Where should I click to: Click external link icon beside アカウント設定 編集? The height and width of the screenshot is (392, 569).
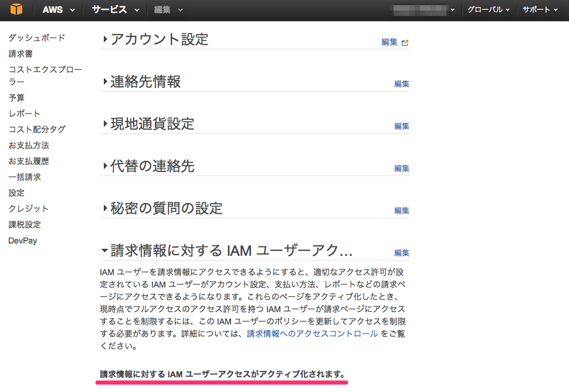[x=405, y=42]
